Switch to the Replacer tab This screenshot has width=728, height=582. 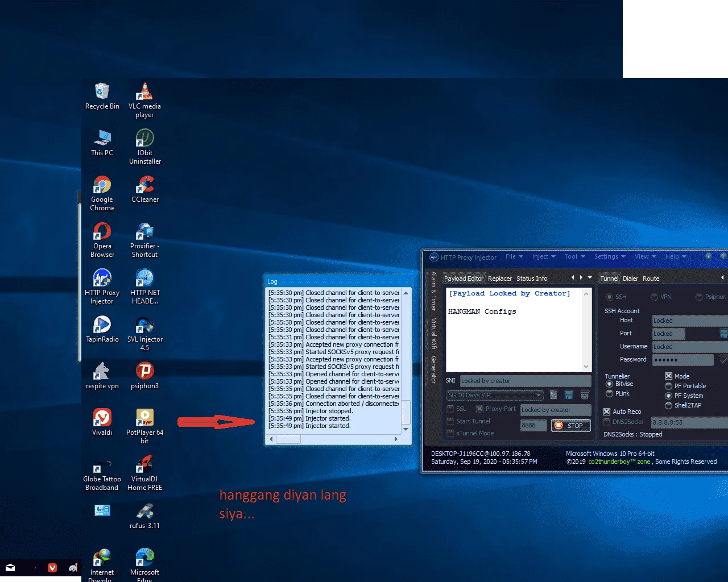point(500,278)
